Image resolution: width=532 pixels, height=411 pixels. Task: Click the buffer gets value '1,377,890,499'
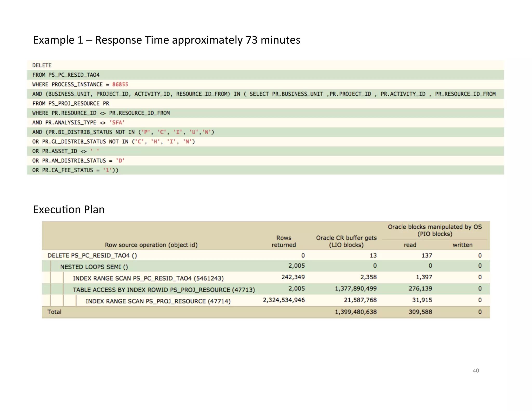coord(356,289)
